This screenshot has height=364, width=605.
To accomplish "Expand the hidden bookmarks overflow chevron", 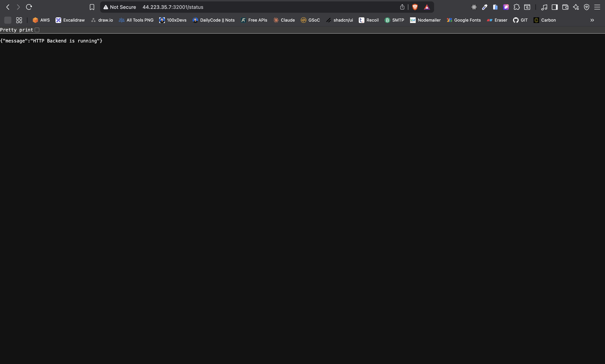I will 592,20.
